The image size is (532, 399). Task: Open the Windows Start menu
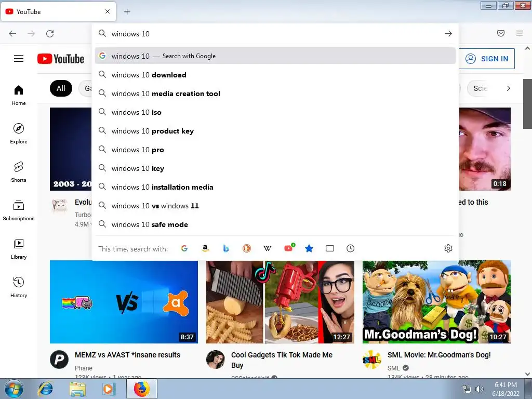click(x=14, y=389)
